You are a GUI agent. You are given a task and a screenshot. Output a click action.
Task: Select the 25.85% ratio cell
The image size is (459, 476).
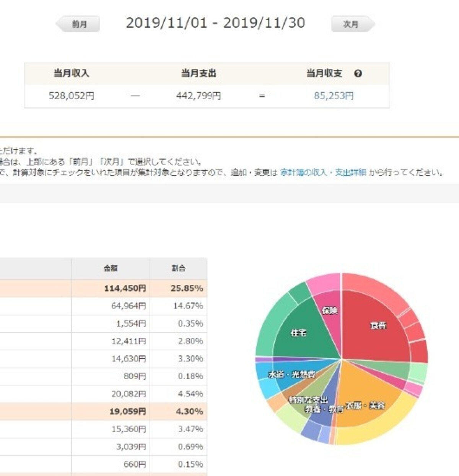178,288
